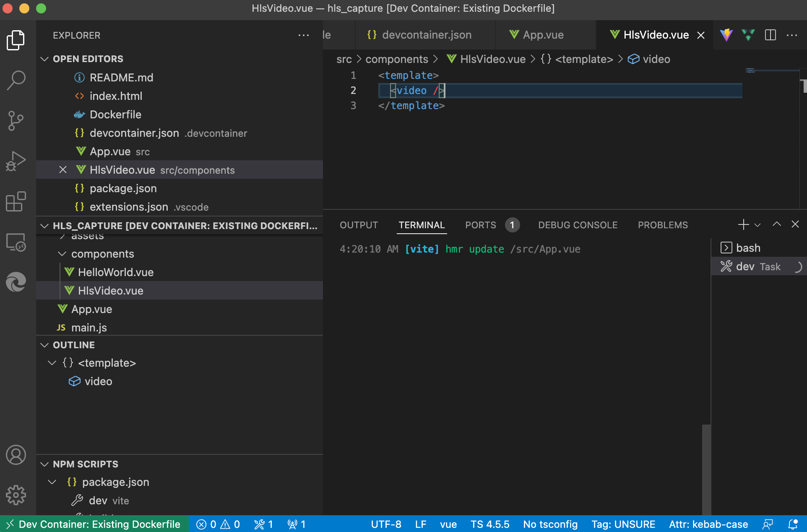Open the new terminal launch profile dropdown
The height and width of the screenshot is (532, 807).
(758, 225)
